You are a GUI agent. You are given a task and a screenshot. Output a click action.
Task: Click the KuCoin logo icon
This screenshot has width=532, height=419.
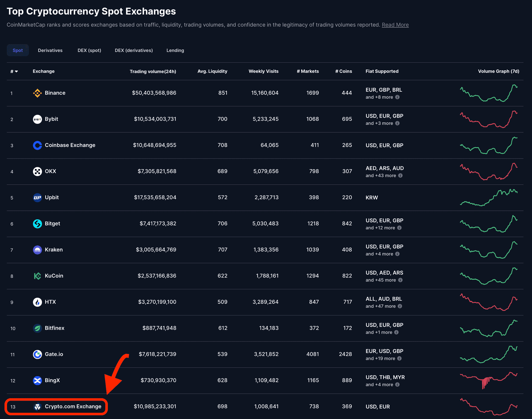(37, 276)
